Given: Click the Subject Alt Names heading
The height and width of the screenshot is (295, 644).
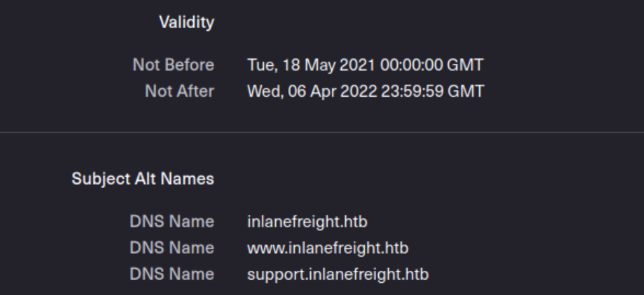Looking at the screenshot, I should [x=143, y=179].
